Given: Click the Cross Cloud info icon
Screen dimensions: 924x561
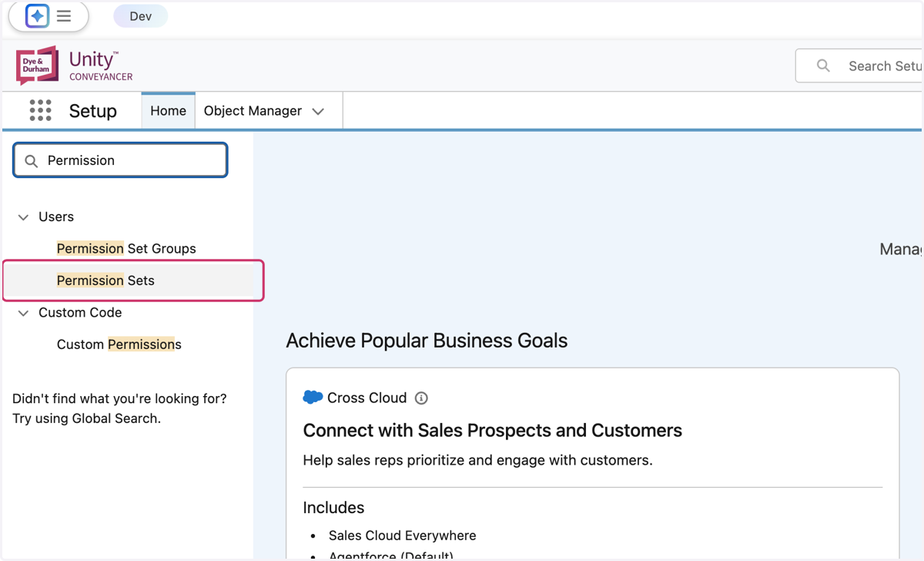Looking at the screenshot, I should coord(421,398).
